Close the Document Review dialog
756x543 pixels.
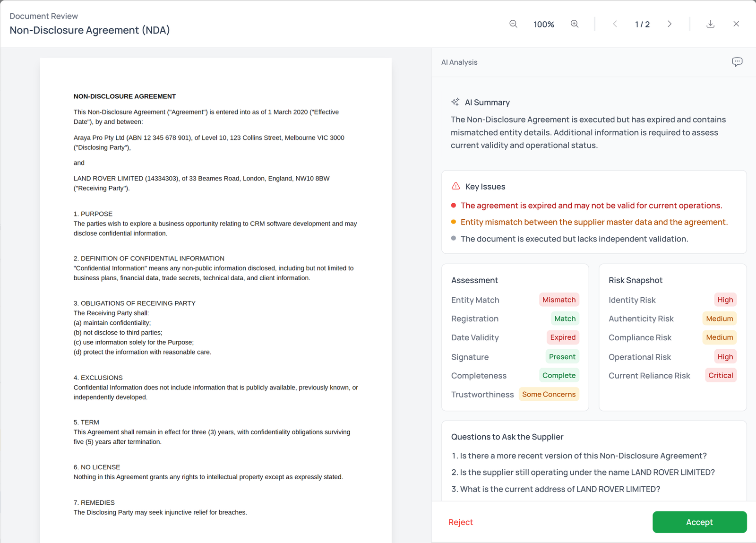(736, 24)
